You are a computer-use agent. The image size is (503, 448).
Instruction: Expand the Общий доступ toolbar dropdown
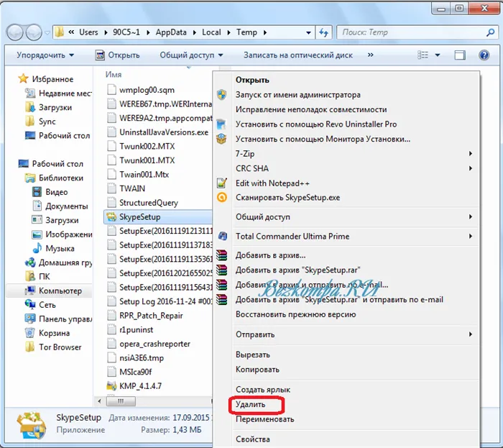(x=192, y=55)
